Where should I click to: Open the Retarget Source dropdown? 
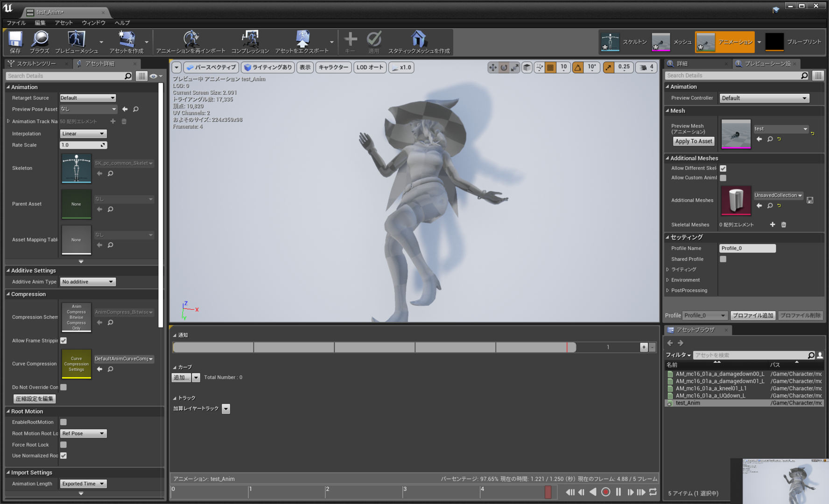[x=87, y=98]
